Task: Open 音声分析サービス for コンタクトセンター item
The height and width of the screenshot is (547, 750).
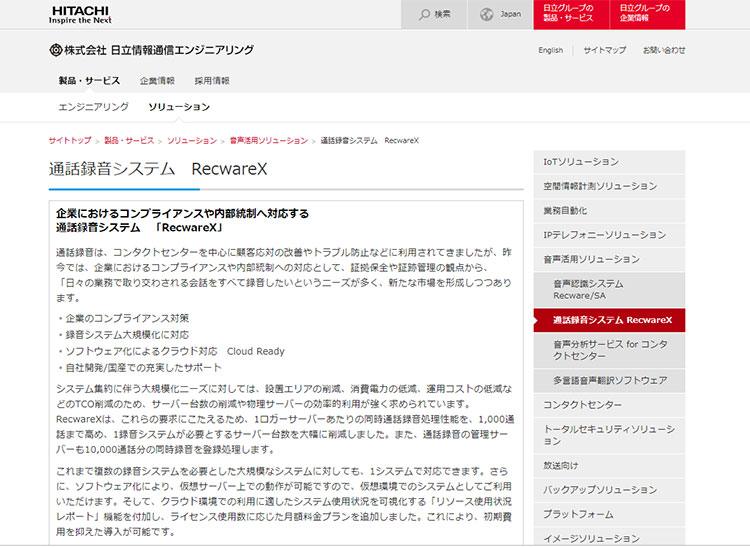Action: [609, 350]
